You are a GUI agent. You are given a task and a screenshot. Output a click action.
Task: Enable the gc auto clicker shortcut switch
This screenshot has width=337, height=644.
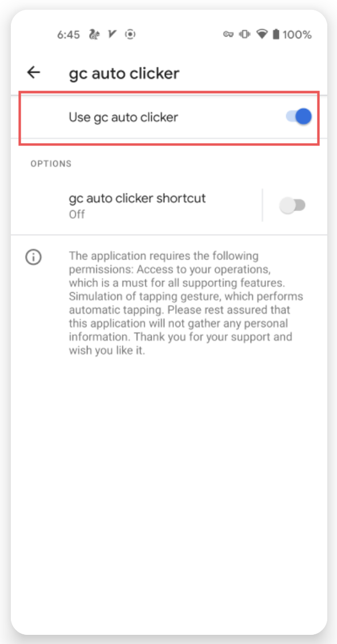pyautogui.click(x=293, y=205)
